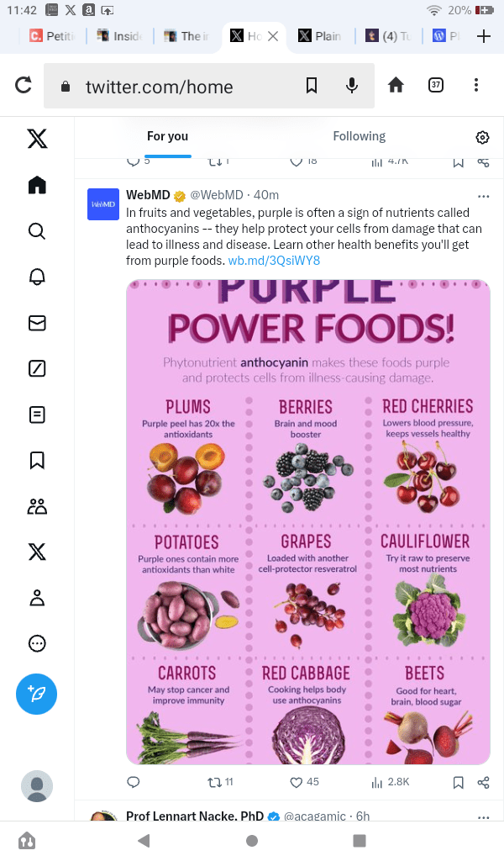This screenshot has width=504, height=861.
Task: Open the Explore search icon in sidebar
Action: (x=37, y=230)
